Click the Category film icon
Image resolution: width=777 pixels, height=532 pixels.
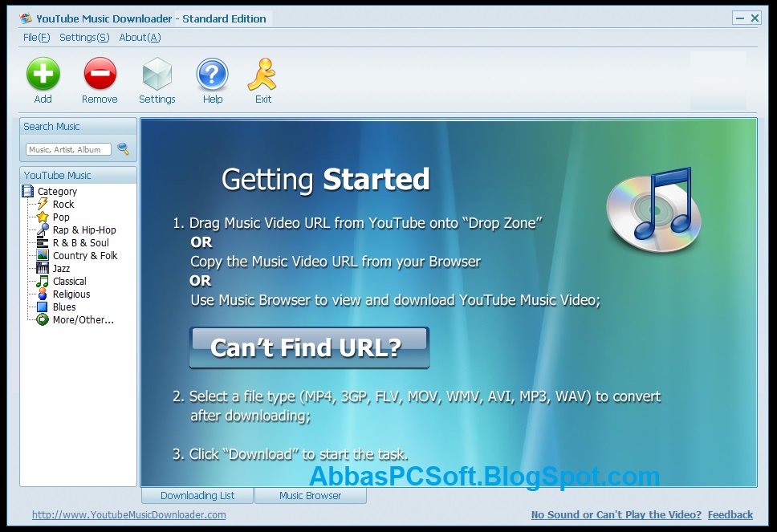[28, 191]
